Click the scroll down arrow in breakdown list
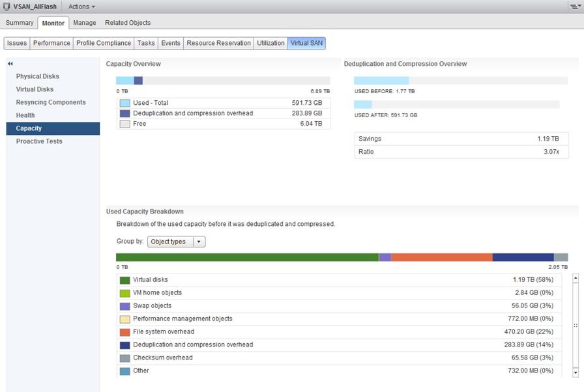 tap(575, 372)
